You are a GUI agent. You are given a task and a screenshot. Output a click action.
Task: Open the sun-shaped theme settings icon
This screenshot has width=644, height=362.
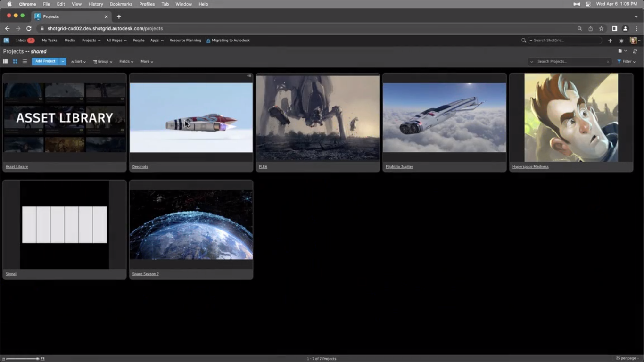coord(621,41)
